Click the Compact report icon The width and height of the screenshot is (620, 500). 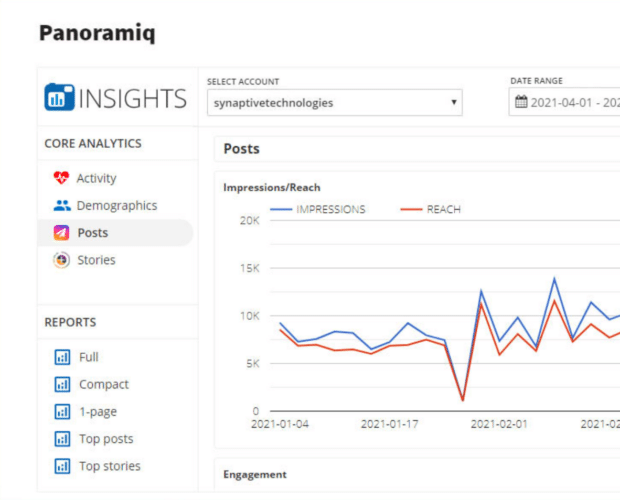coord(62,384)
